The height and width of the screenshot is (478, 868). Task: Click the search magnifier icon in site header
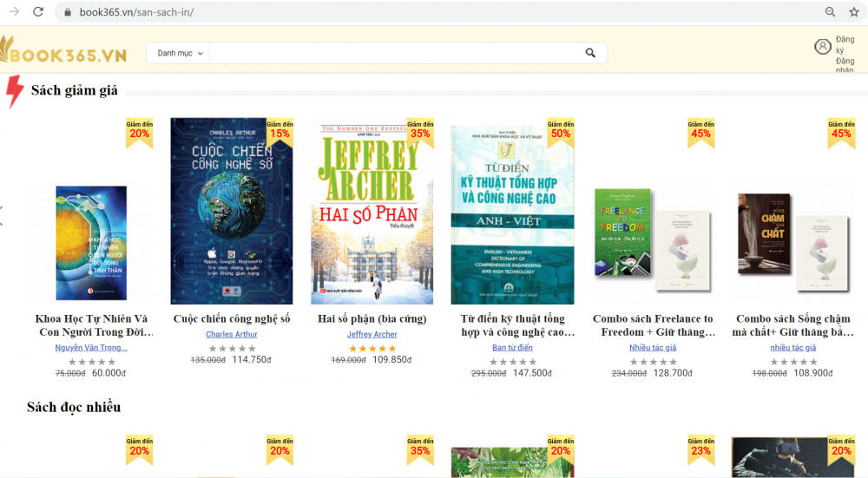click(590, 53)
